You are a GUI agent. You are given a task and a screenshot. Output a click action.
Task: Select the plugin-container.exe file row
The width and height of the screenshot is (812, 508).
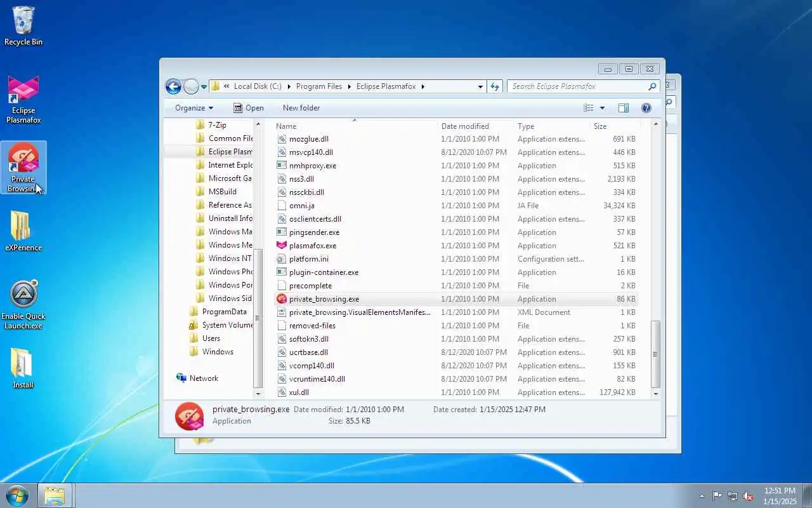[455, 272]
